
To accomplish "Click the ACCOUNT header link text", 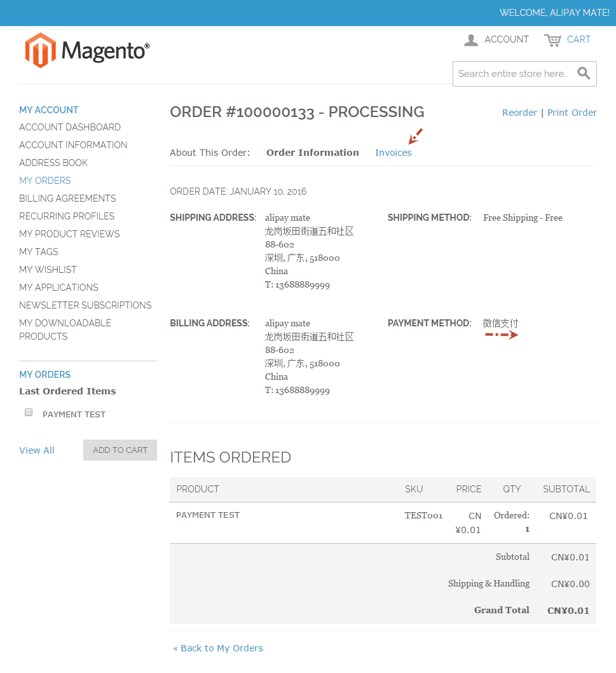I will (507, 39).
